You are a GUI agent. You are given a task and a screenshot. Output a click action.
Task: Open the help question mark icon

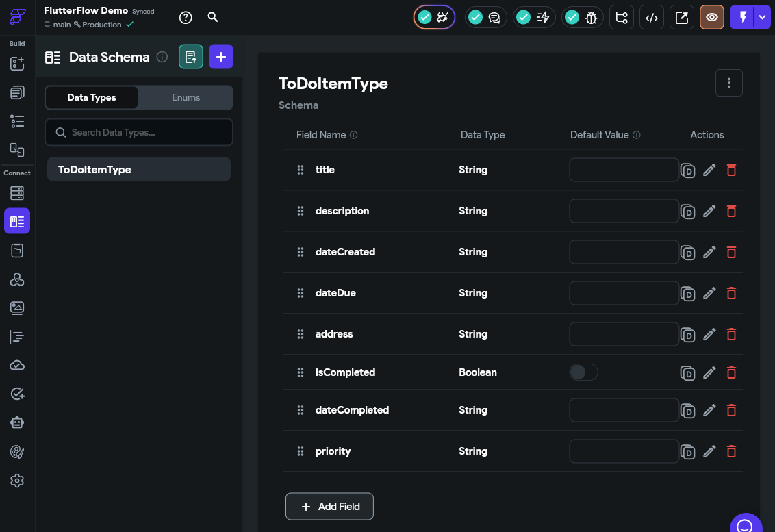186,17
